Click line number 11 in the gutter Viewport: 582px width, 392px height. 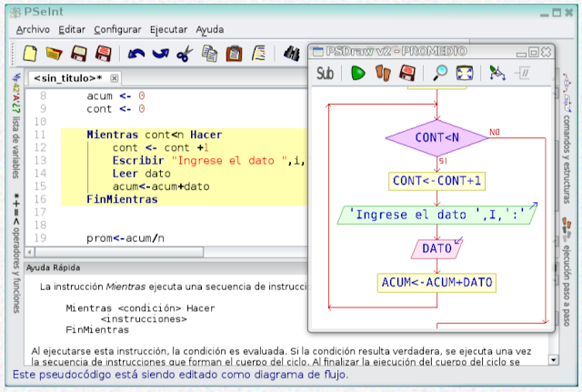[x=40, y=135]
